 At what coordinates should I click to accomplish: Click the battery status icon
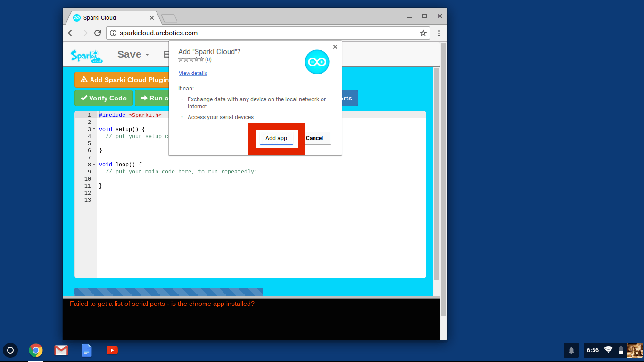[621, 350]
